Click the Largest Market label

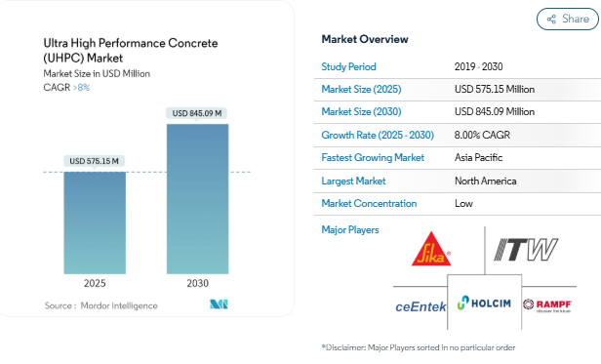[x=353, y=182]
